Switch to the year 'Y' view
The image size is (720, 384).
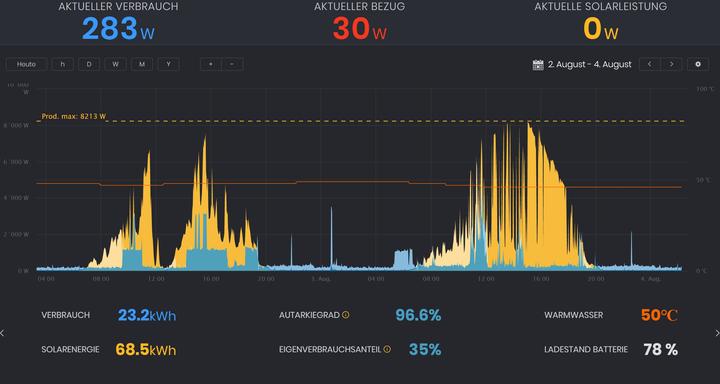click(x=169, y=64)
